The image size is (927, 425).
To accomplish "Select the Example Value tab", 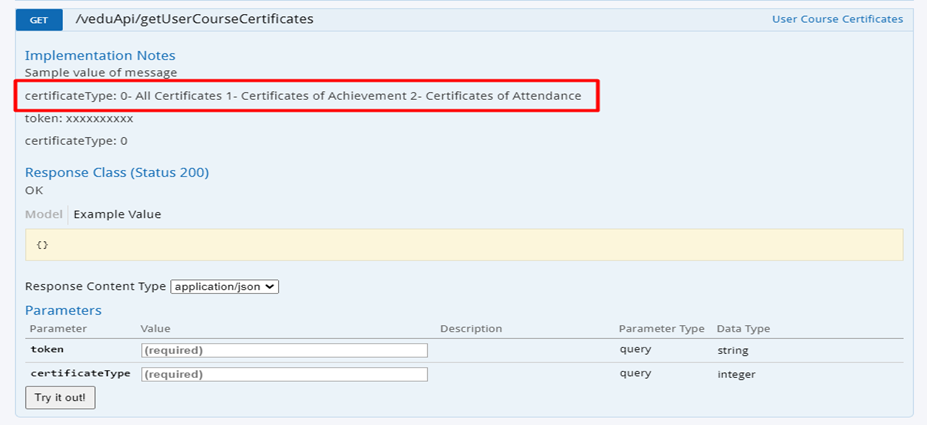I will pos(117,214).
